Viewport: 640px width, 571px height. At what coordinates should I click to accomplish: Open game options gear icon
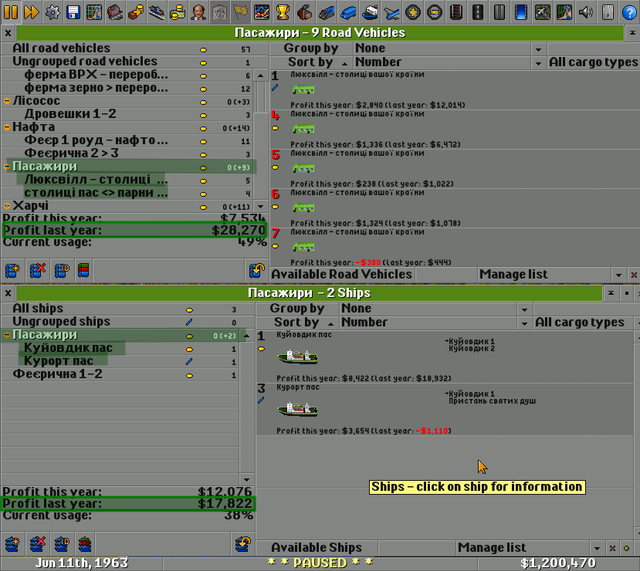[x=52, y=11]
